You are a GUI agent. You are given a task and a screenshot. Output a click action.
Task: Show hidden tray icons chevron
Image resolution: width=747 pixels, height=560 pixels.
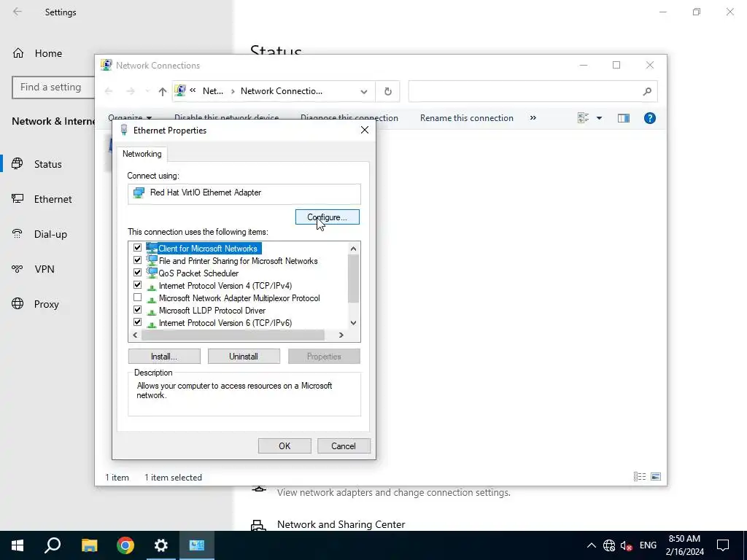(x=591, y=545)
